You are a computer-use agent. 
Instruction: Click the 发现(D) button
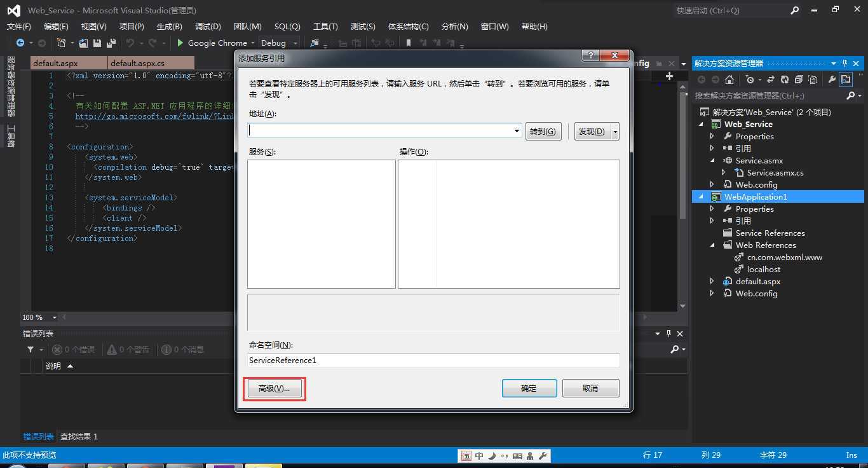(592, 131)
